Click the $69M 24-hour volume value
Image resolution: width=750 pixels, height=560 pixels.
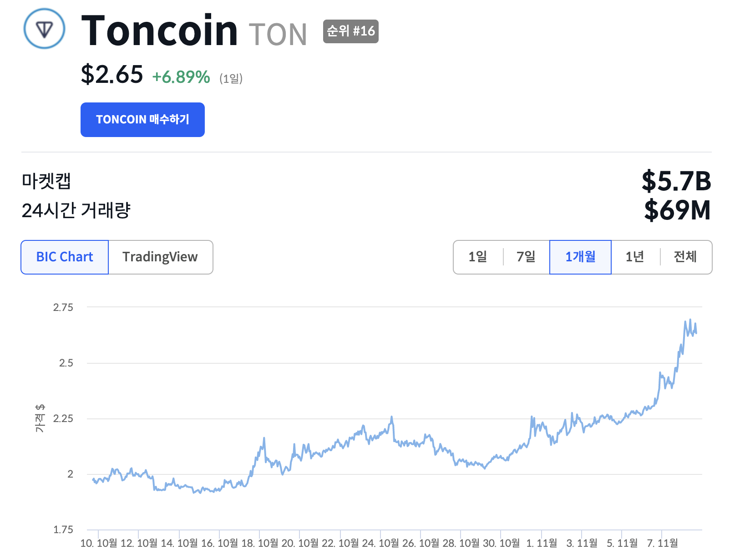tap(677, 210)
